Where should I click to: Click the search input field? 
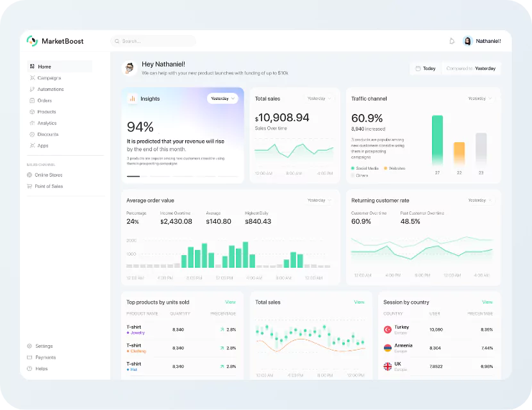[x=154, y=41]
